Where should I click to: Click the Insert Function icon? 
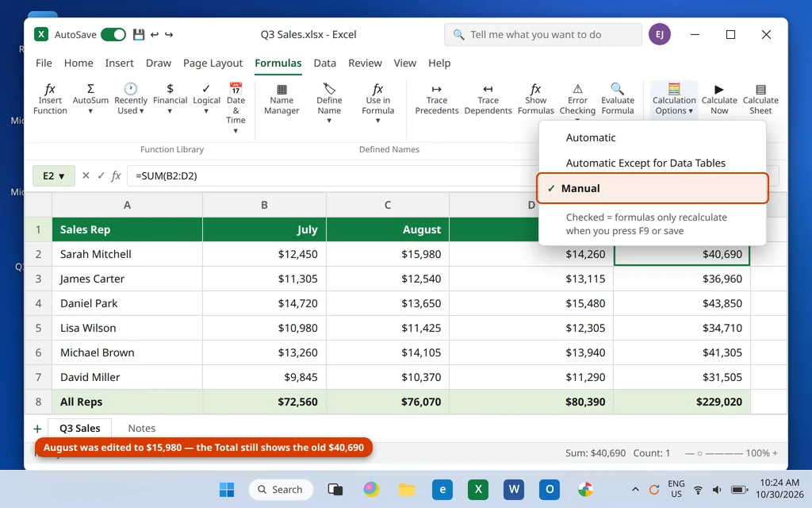[x=50, y=89]
